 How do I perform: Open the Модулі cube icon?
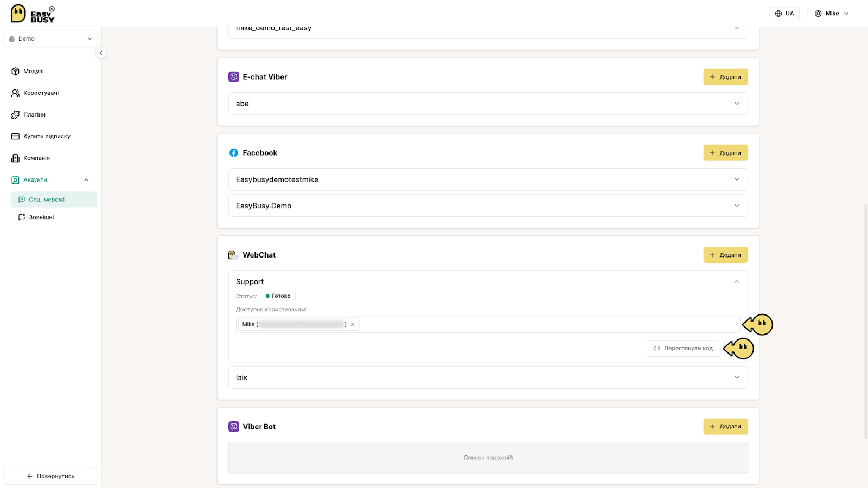point(15,71)
